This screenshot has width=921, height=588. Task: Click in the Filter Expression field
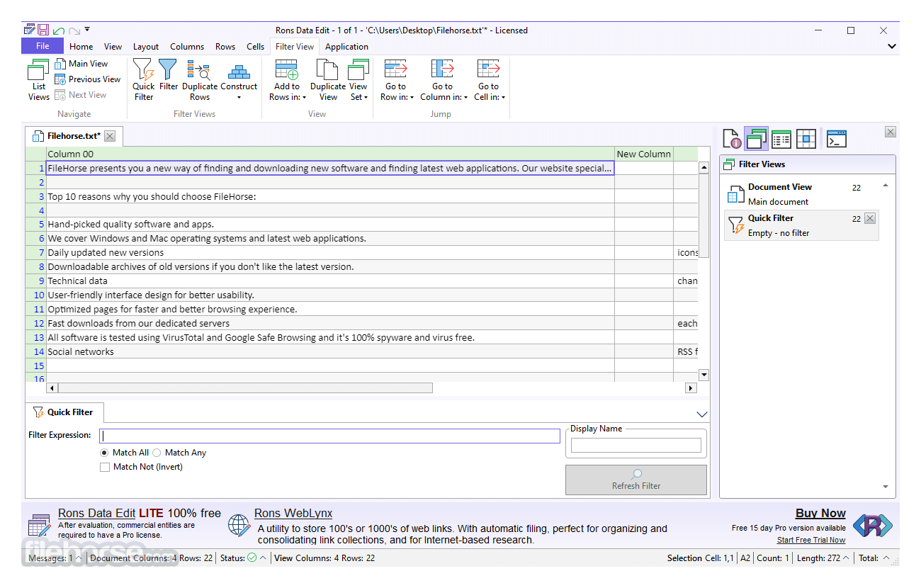pos(329,436)
